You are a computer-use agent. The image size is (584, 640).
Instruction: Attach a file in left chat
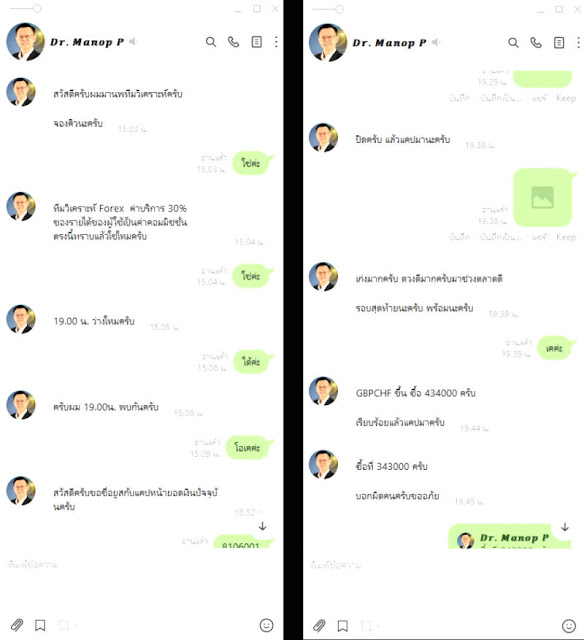click(17, 625)
